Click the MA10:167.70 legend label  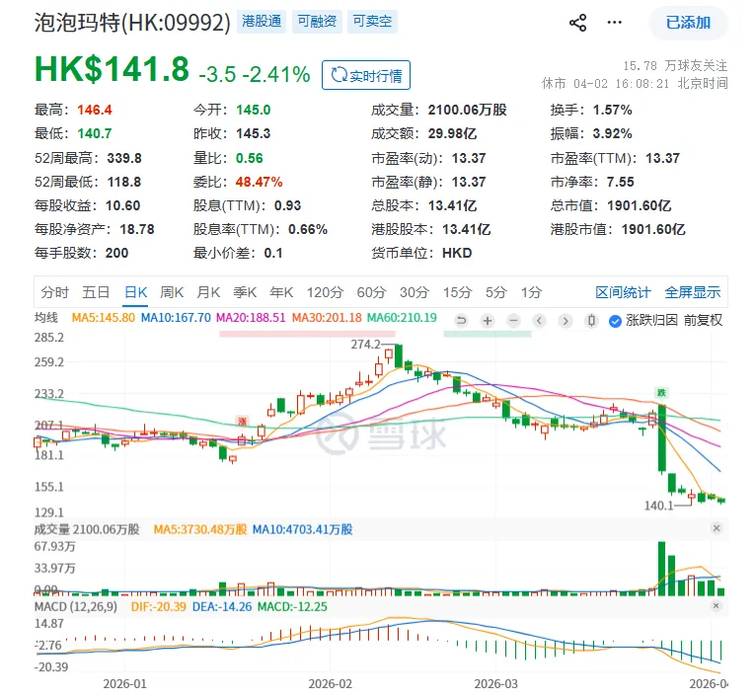[176, 318]
